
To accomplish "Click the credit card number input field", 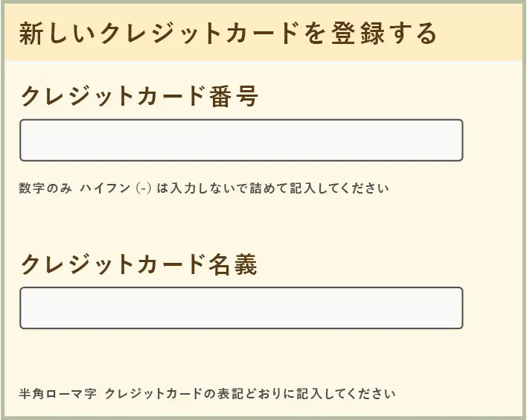I will click(x=241, y=140).
